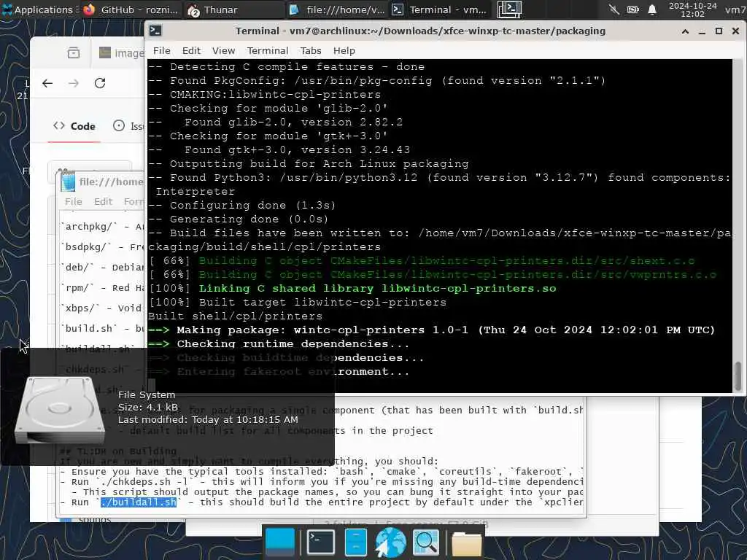Launch the web browser globe icon in the dock
This screenshot has width=747, height=560.
(390, 542)
